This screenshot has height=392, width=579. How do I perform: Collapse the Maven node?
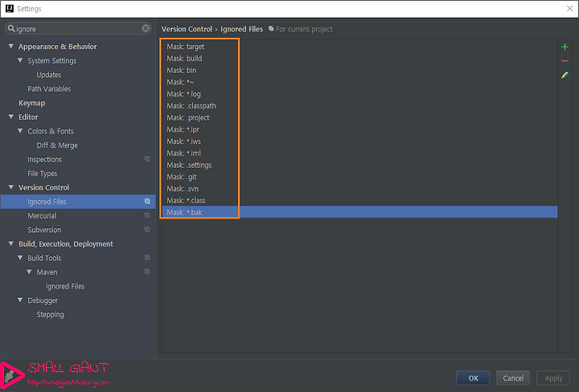(29, 272)
